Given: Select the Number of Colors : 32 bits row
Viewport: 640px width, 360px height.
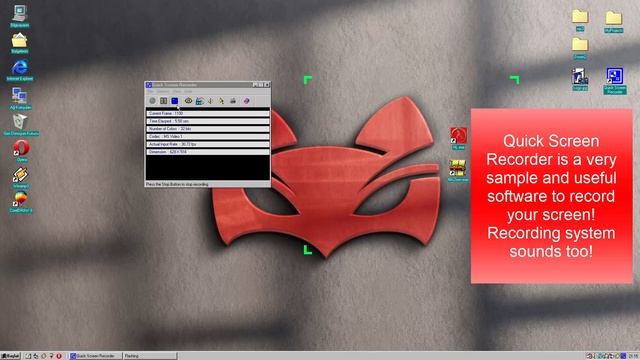Looking at the screenshot, I should point(208,129).
